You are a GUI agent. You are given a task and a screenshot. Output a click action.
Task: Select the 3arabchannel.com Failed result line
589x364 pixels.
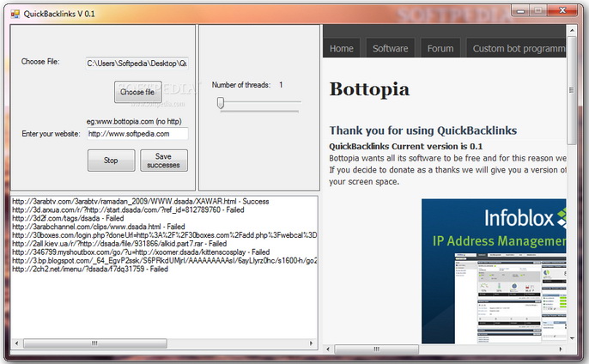coord(99,227)
